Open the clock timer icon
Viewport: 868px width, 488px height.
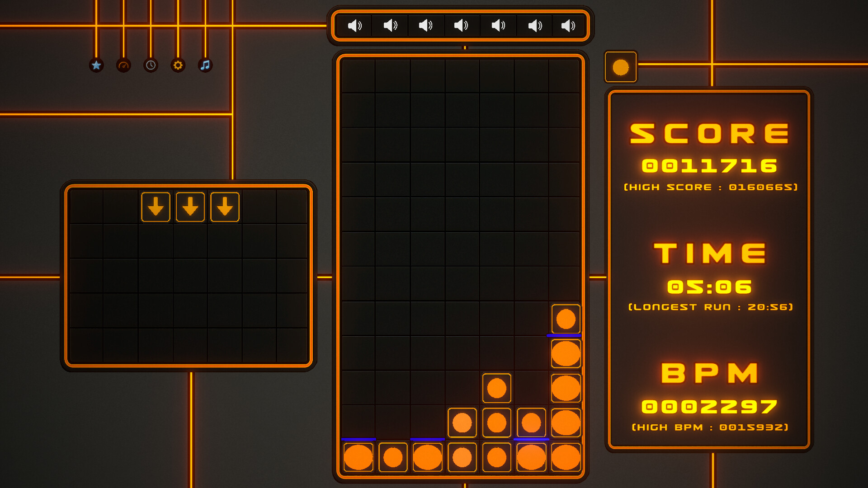[x=150, y=65]
